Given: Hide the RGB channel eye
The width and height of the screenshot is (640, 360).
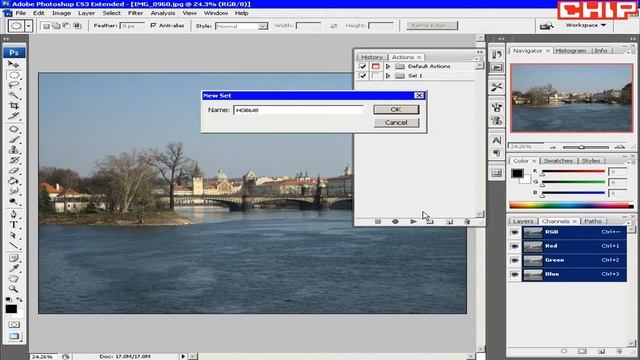Looking at the screenshot, I should pyautogui.click(x=515, y=232).
